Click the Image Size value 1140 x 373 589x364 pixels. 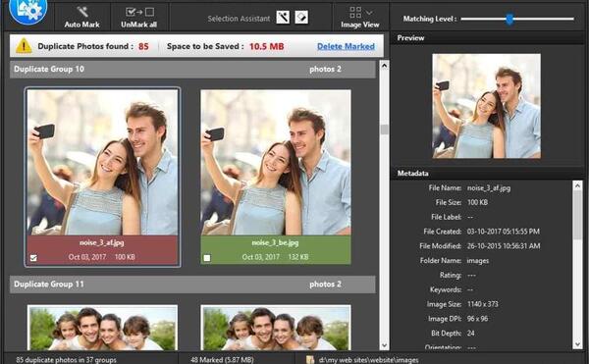(483, 304)
